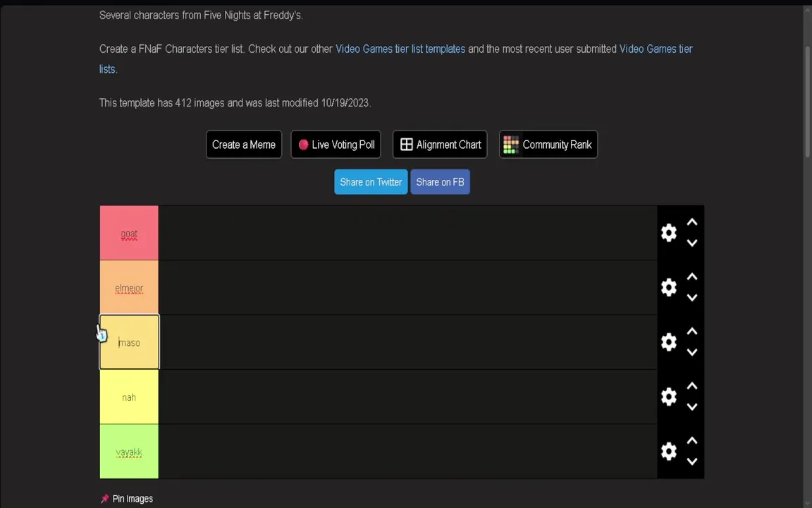Move maso tier row up
Viewport: 812px width, 508px height.
click(692, 331)
